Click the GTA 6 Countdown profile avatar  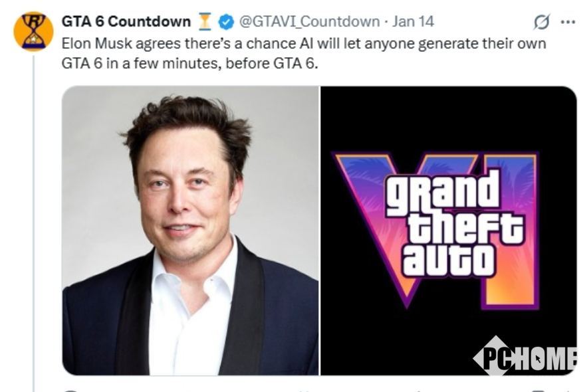33,31
